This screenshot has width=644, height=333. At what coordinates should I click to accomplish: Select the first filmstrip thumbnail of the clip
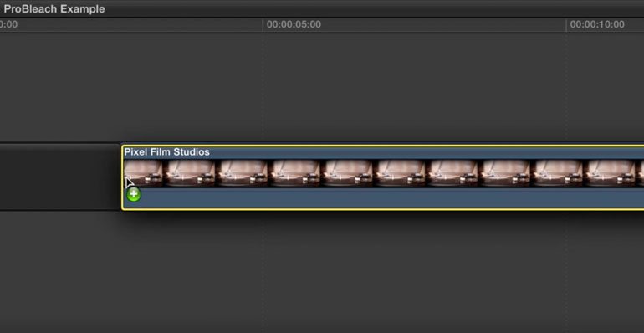143,173
